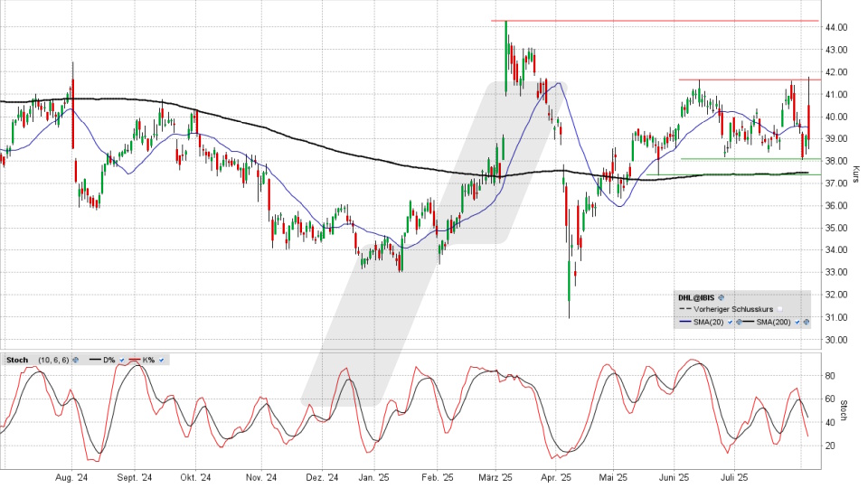Click the K% legend label
The image size is (868, 488).
point(148,360)
